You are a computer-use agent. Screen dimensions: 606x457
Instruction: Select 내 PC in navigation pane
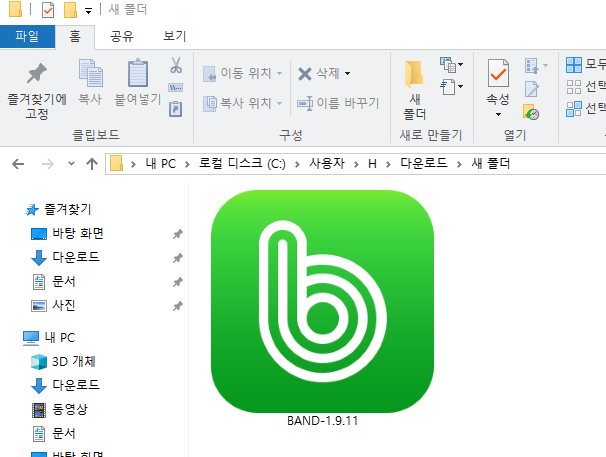[x=60, y=338]
